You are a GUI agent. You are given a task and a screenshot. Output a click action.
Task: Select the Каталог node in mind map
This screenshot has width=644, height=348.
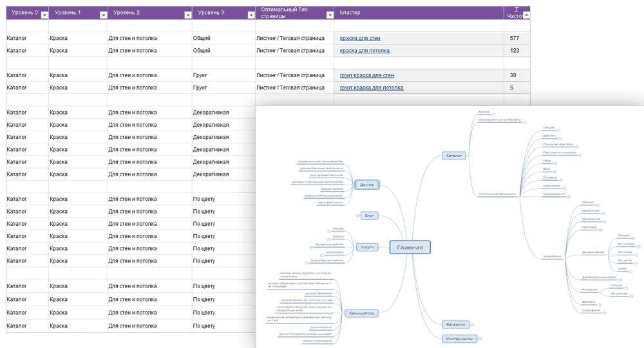454,156
